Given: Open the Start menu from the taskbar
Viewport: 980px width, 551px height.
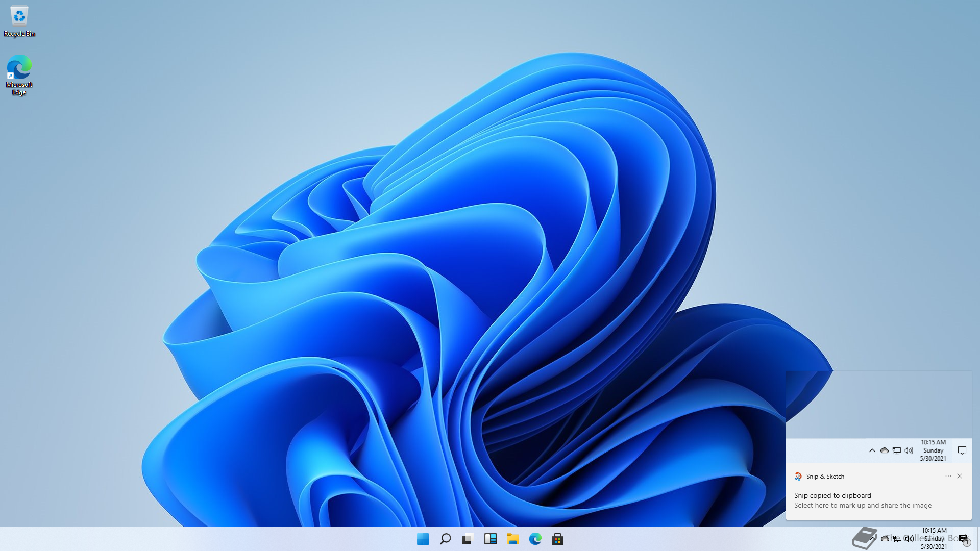Looking at the screenshot, I should click(x=423, y=539).
